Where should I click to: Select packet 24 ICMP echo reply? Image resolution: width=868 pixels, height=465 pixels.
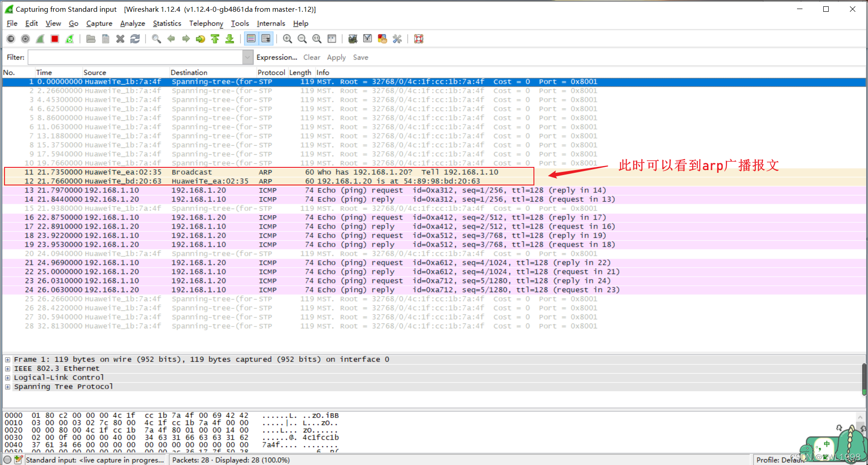(x=434, y=289)
